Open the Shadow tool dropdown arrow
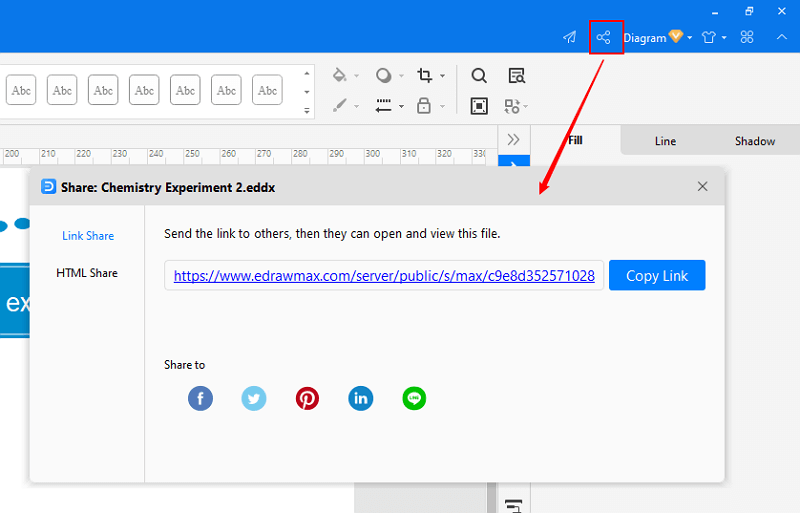Viewport: 800px width, 513px height. pyautogui.click(x=401, y=76)
